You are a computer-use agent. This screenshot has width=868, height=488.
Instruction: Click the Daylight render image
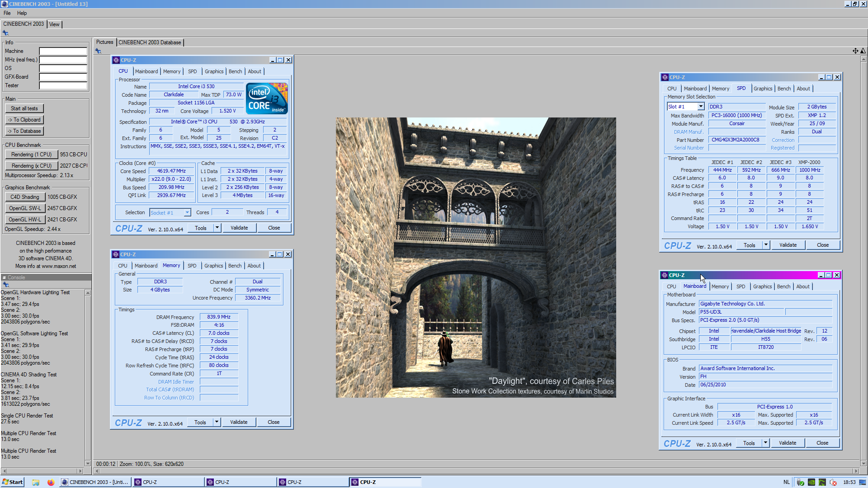click(476, 258)
